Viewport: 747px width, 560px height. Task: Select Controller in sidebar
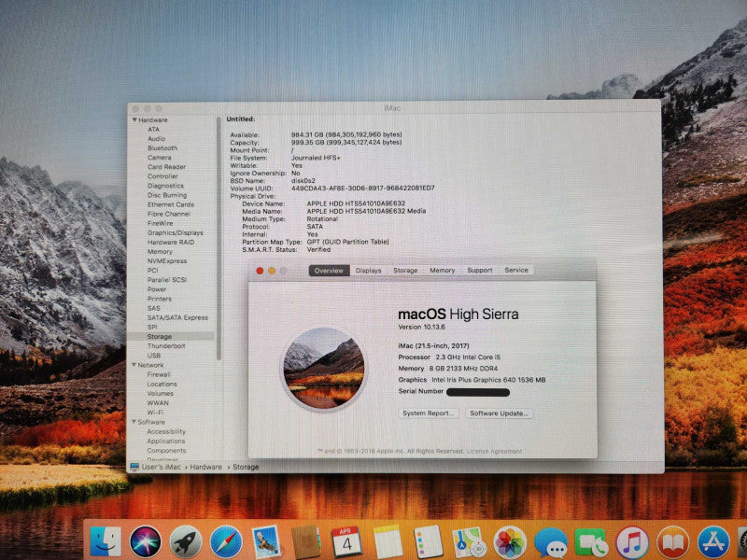(x=162, y=176)
